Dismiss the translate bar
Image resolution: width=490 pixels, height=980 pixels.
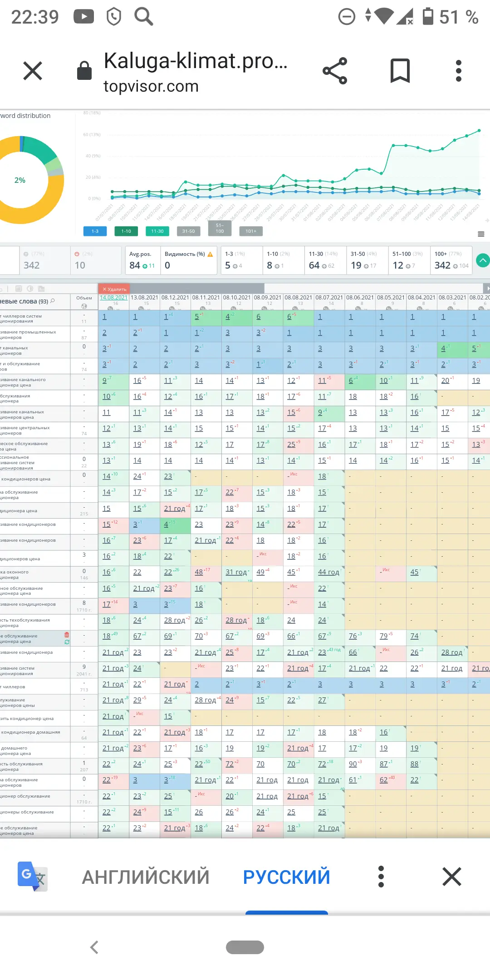452,877
